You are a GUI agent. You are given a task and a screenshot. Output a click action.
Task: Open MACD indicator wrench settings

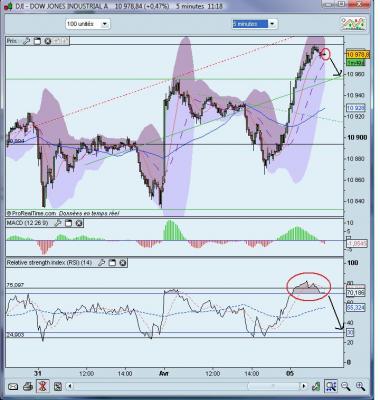(x=58, y=223)
